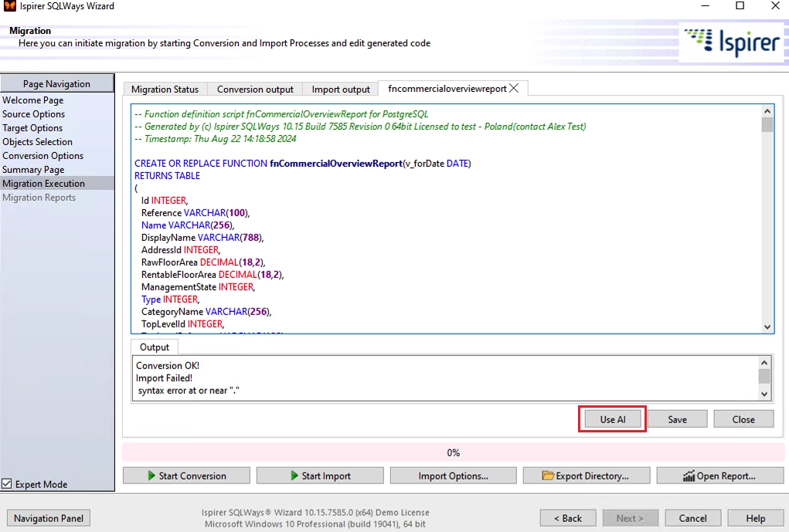Image resolution: width=789 pixels, height=532 pixels.
Task: Open the Export Directory... folder button
Action: (587, 476)
